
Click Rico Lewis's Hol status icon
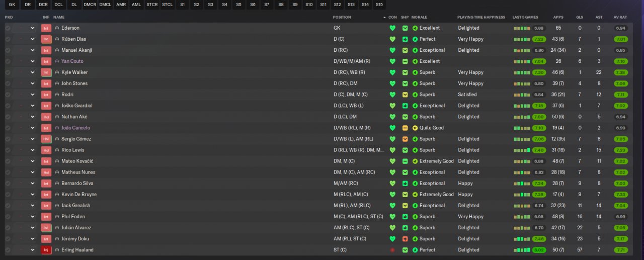(x=46, y=150)
